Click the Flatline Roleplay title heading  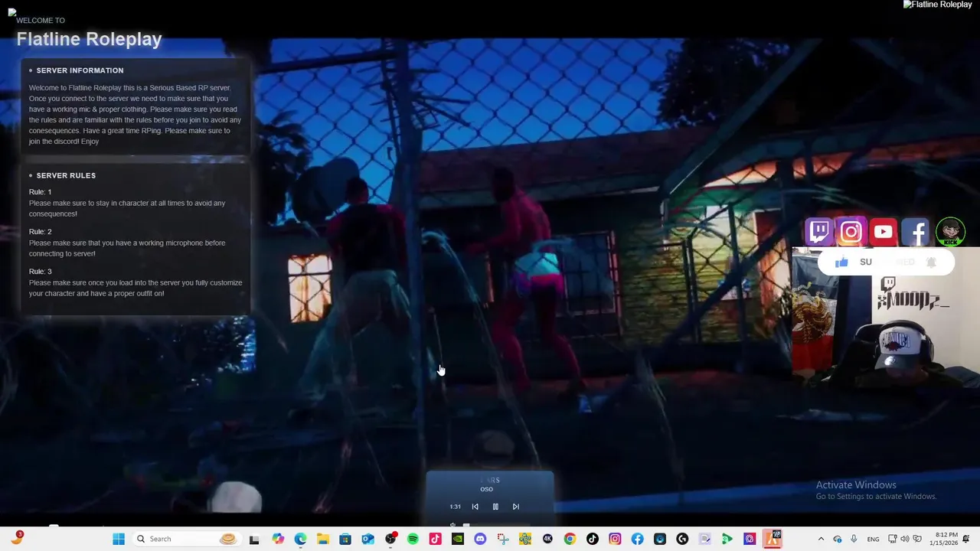click(x=89, y=39)
